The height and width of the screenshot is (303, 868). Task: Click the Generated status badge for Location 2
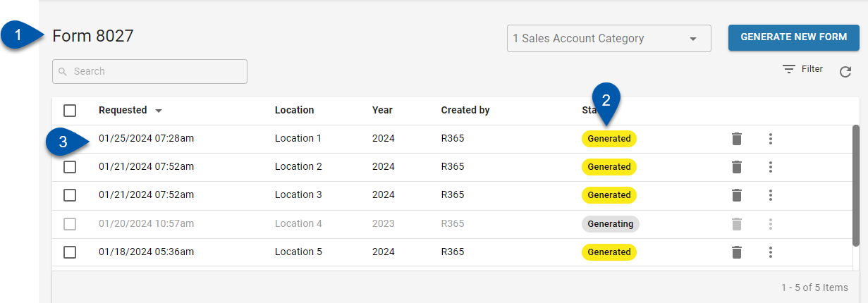click(609, 167)
